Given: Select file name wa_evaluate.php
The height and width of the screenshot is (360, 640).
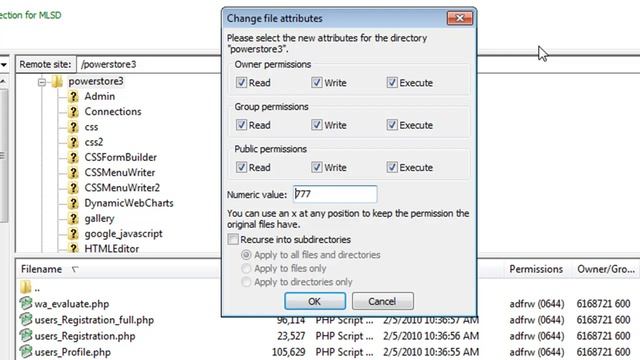Looking at the screenshot, I should pyautogui.click(x=72, y=304).
